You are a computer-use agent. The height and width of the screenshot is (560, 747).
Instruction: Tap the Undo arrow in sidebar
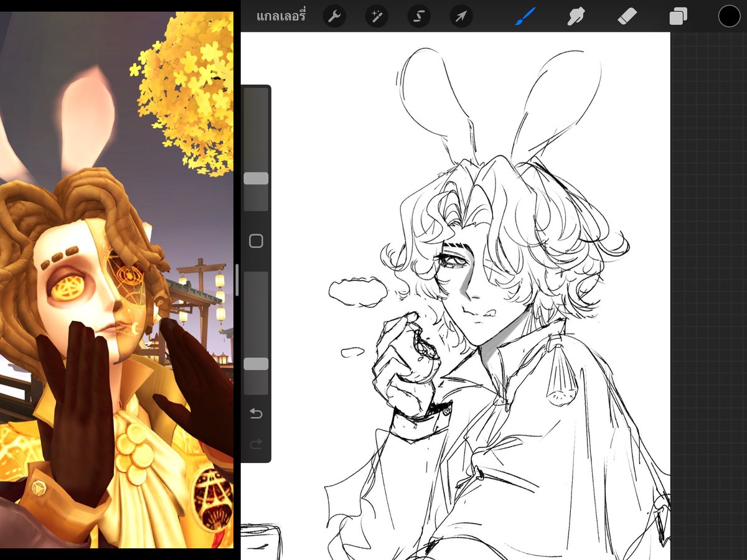256,414
